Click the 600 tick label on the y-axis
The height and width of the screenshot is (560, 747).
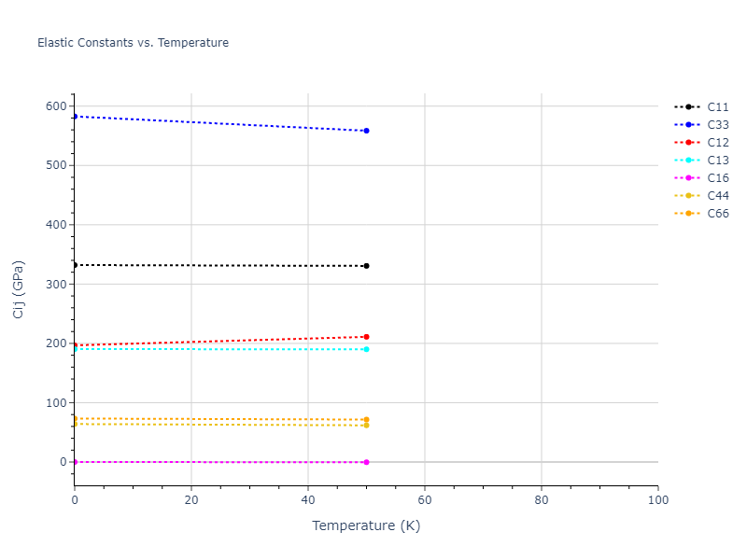55,106
